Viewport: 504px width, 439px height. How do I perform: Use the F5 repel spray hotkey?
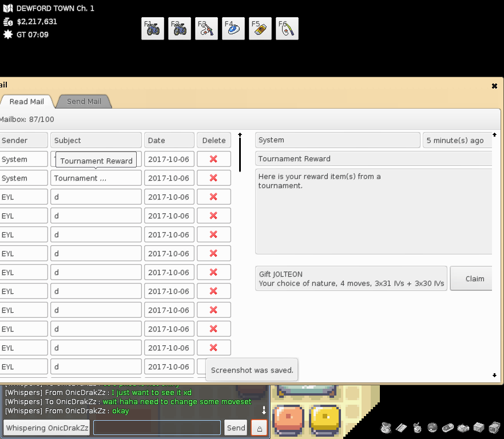click(260, 29)
